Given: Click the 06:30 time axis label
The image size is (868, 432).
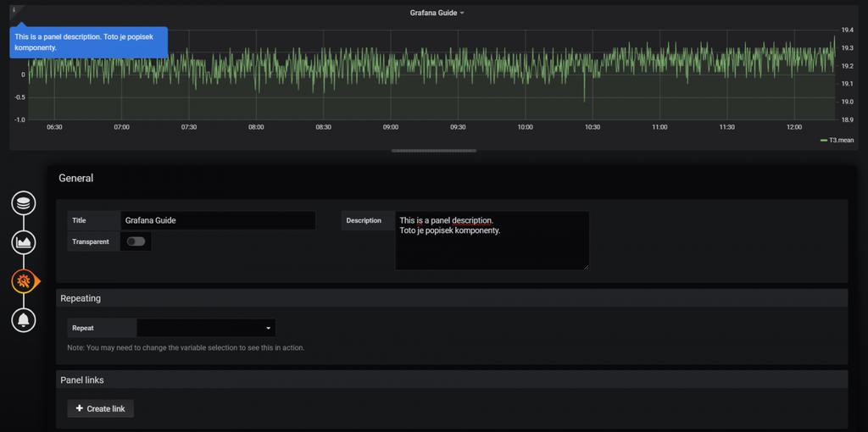Looking at the screenshot, I should coord(54,127).
